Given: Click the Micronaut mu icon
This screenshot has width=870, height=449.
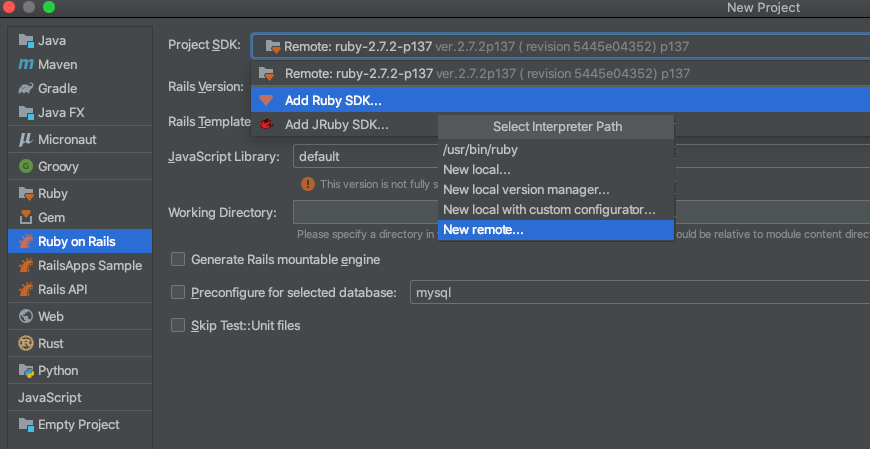Looking at the screenshot, I should (26, 139).
